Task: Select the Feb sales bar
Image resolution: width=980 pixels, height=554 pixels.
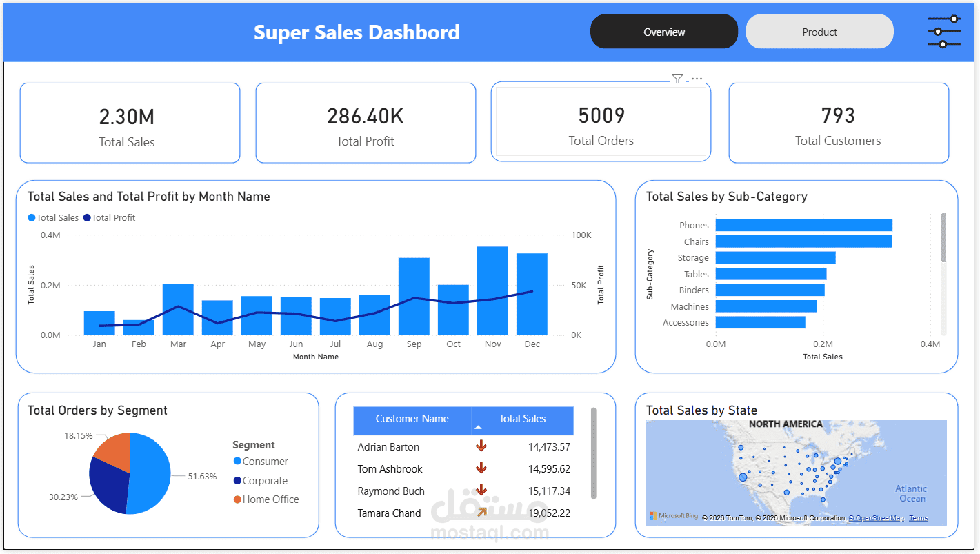Action: 139,328
